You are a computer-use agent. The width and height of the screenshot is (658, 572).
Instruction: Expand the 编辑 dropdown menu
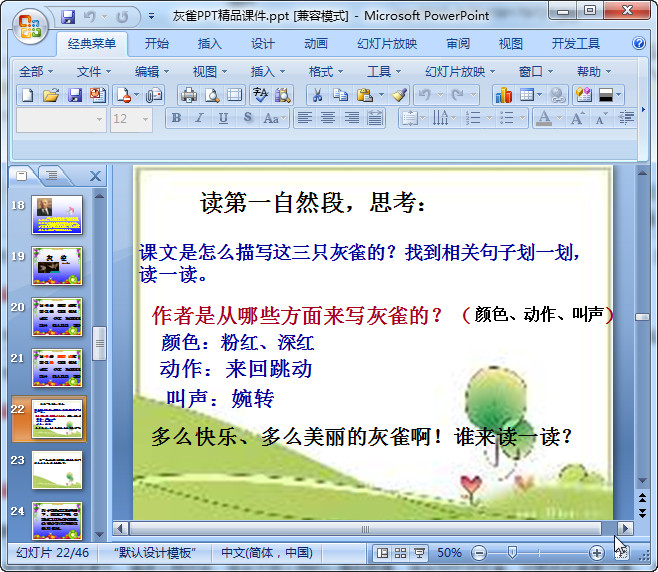coord(151,72)
